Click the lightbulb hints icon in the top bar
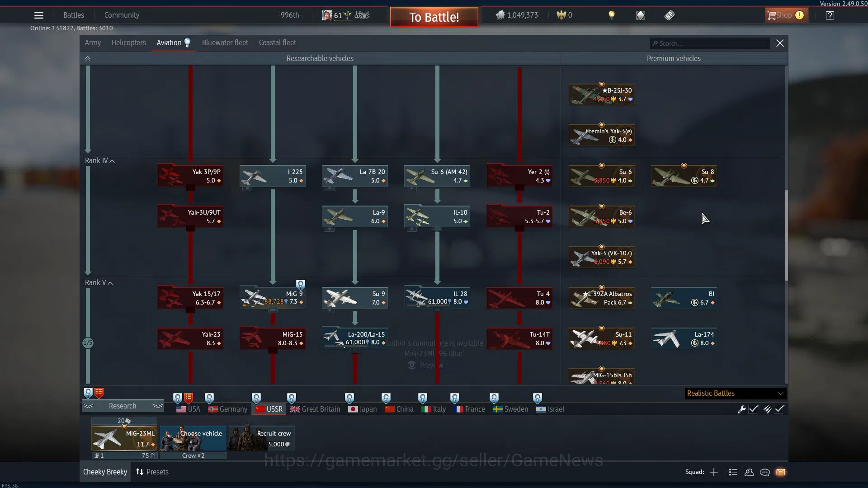Viewport: 868px width, 488px height. [x=612, y=15]
